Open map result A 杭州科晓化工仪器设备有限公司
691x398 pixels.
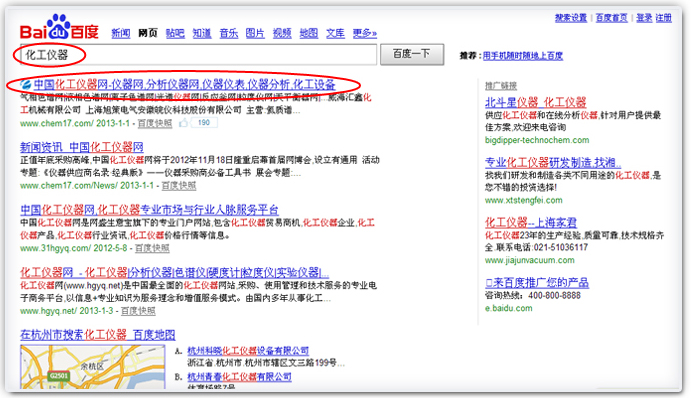(248, 351)
